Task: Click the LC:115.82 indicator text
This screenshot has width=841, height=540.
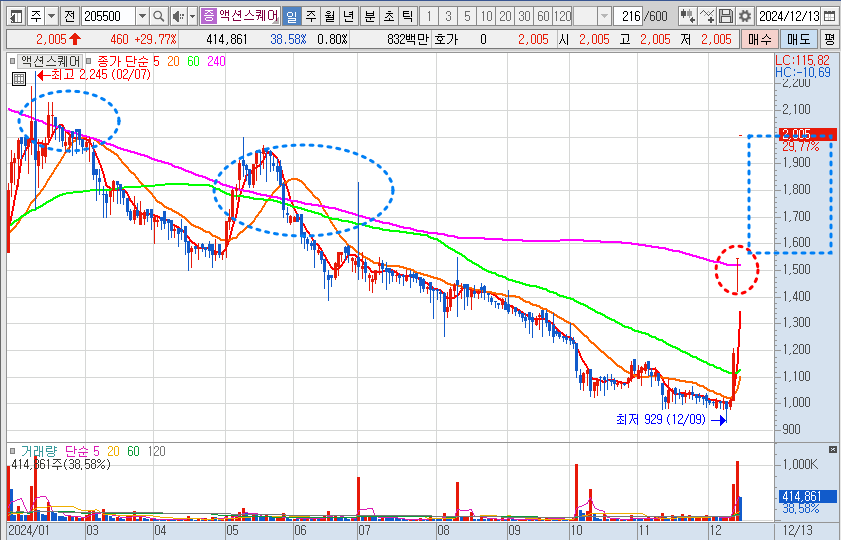Action: tap(802, 60)
